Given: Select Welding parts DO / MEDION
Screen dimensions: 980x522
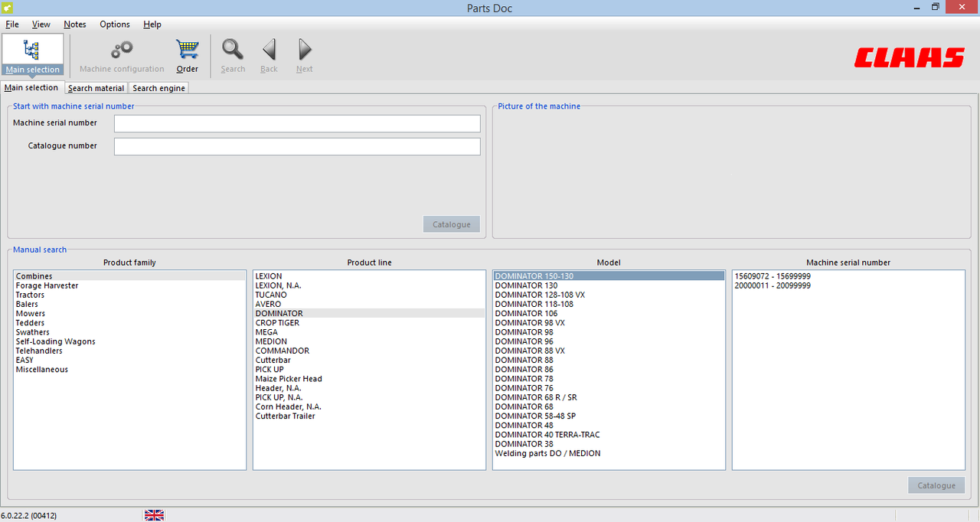Looking at the screenshot, I should pyautogui.click(x=609, y=453).
